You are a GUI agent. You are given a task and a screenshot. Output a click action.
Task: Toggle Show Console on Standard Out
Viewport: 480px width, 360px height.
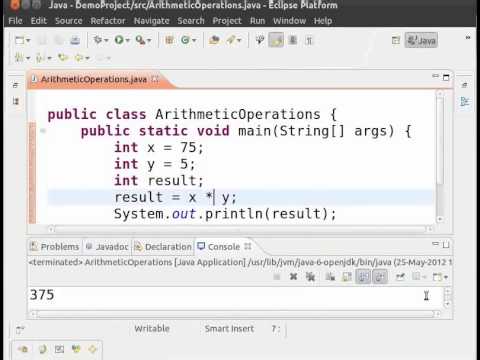pyautogui.click(x=363, y=277)
